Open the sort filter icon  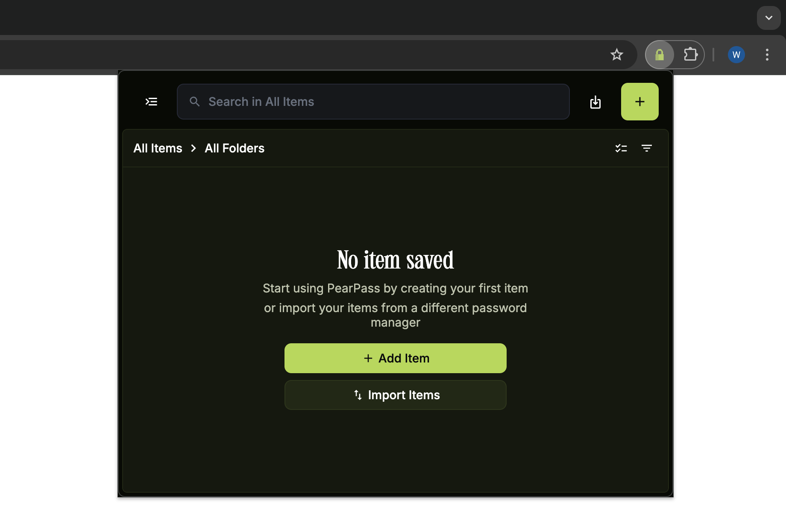click(647, 148)
